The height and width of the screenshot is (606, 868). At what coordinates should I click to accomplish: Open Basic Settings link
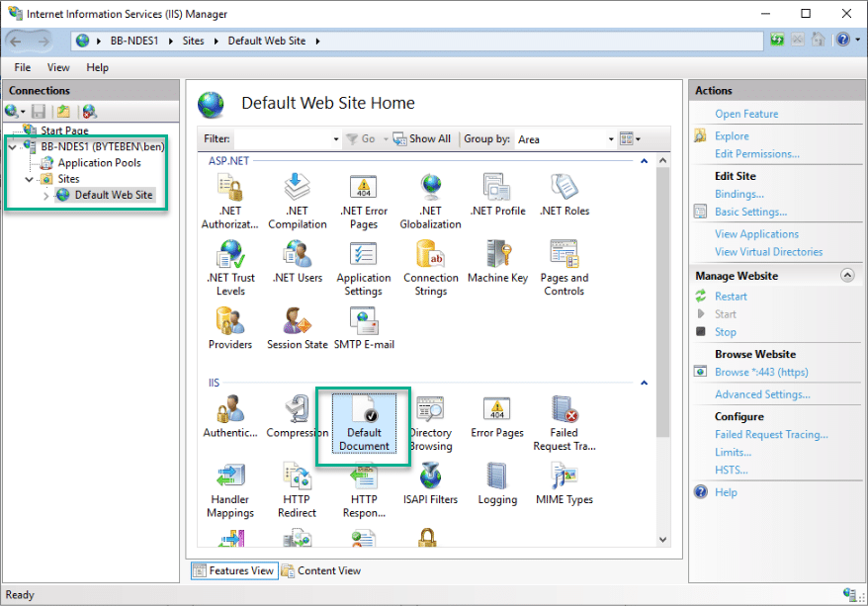tap(750, 212)
